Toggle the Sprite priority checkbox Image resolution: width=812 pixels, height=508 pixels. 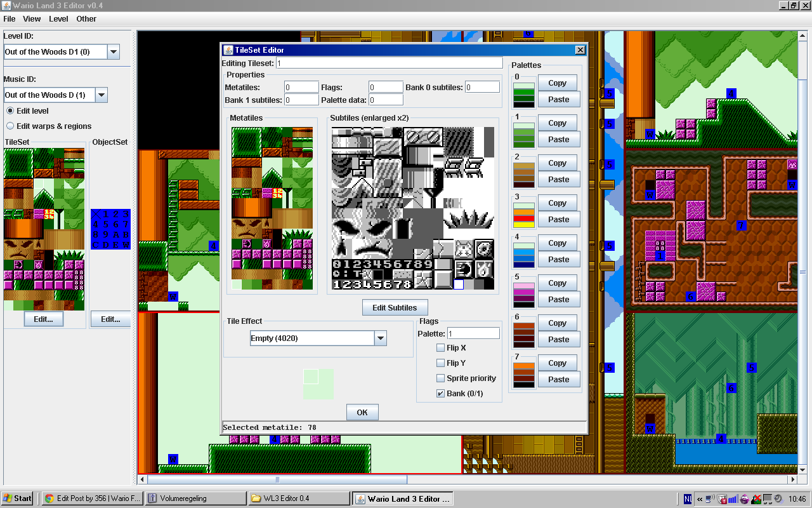[x=440, y=378]
